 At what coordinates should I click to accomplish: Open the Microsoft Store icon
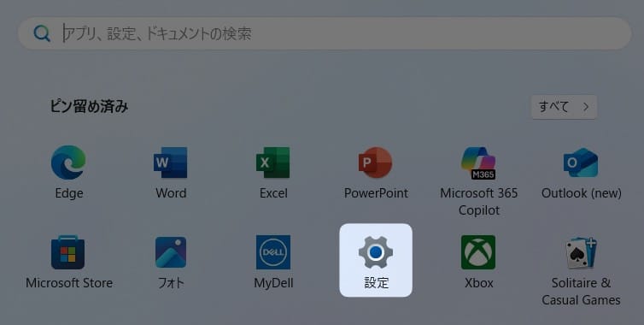(68, 252)
